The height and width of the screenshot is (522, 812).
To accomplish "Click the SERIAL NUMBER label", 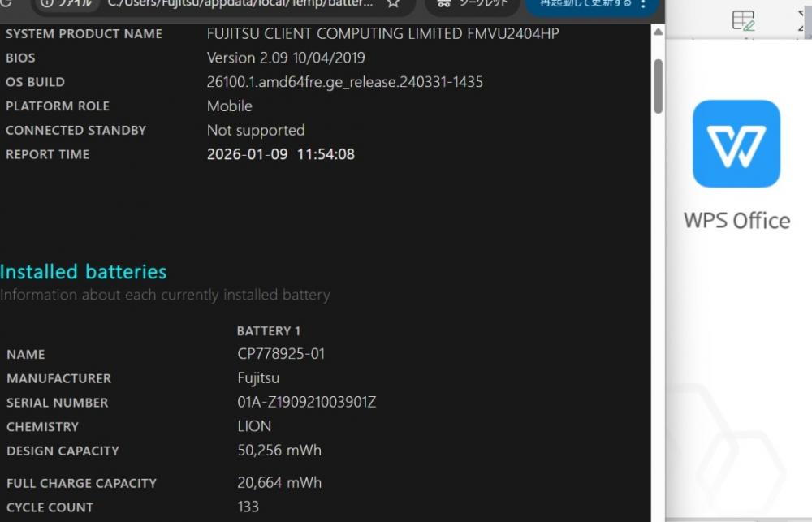I will coord(58,403).
